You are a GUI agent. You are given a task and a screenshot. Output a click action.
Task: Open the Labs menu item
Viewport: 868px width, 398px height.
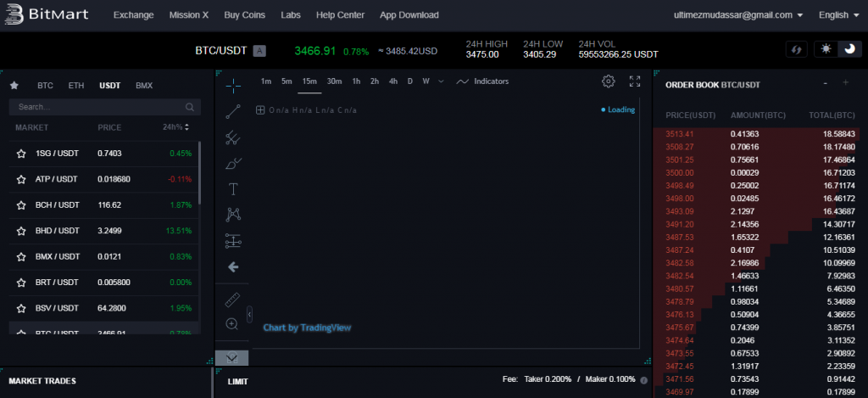pyautogui.click(x=291, y=15)
